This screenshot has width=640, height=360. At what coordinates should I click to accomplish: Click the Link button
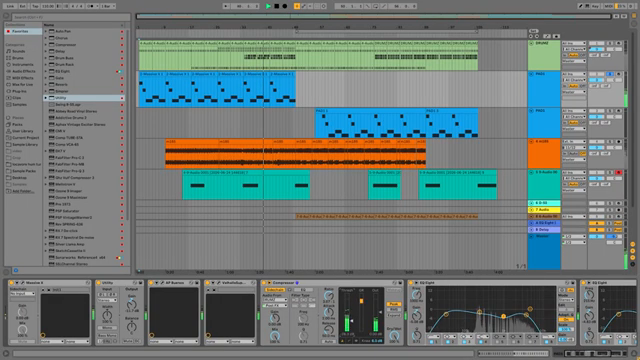tap(10, 6)
